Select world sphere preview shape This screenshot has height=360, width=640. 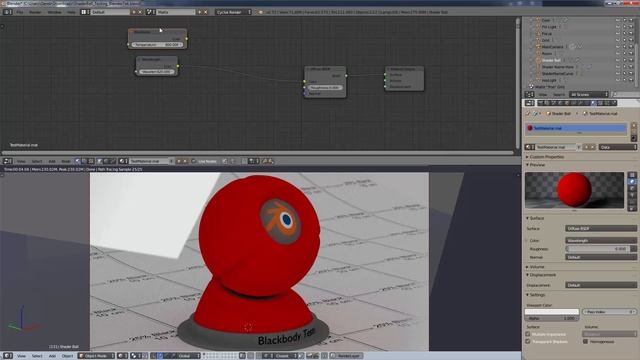tap(632, 209)
